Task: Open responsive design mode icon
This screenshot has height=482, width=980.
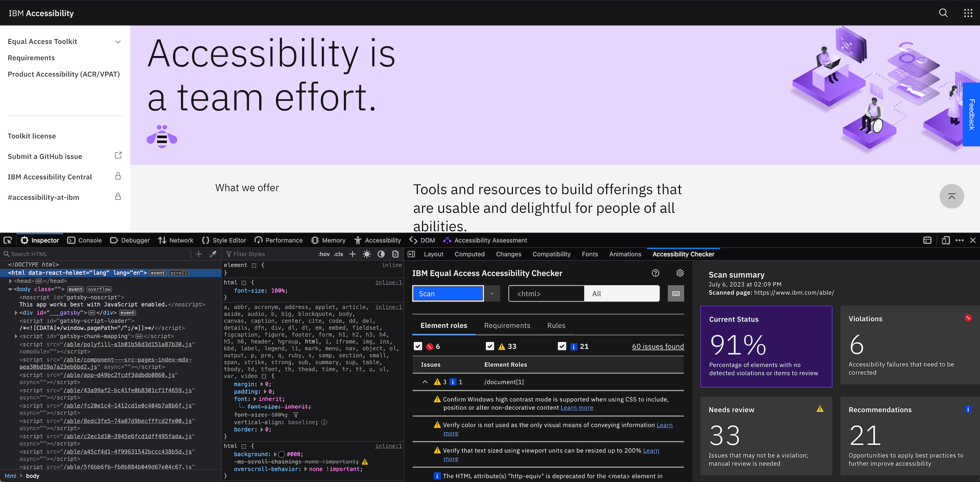Action: (946, 240)
